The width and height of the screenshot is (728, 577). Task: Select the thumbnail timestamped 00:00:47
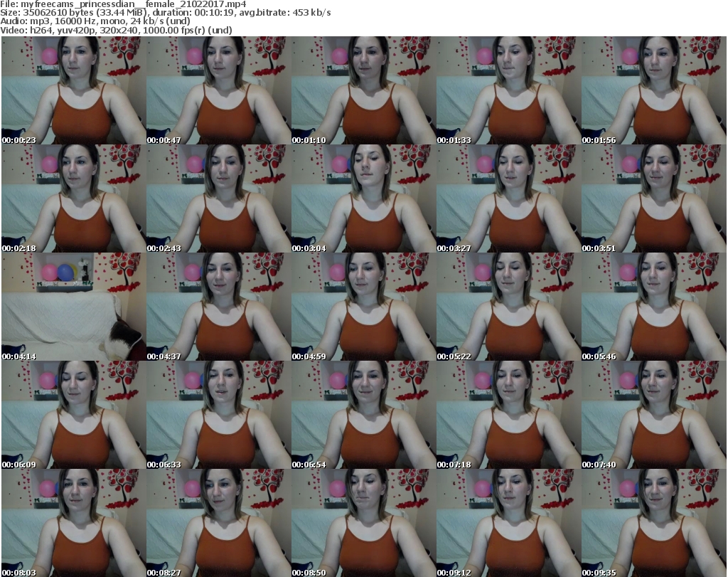click(219, 90)
